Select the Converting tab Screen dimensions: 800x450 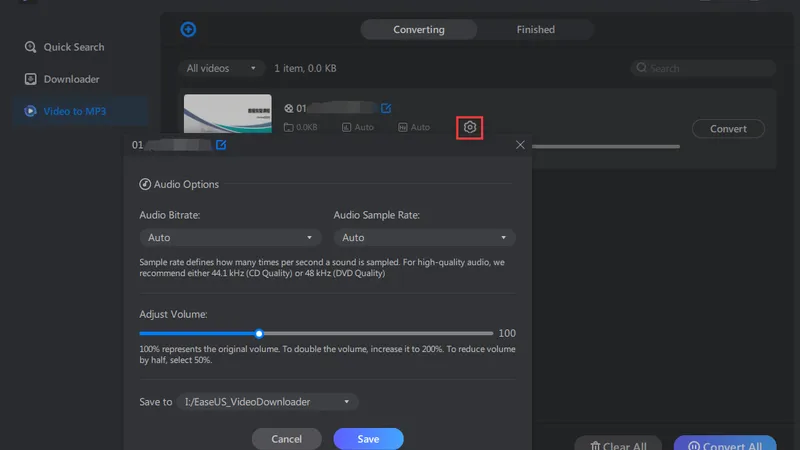tap(419, 30)
